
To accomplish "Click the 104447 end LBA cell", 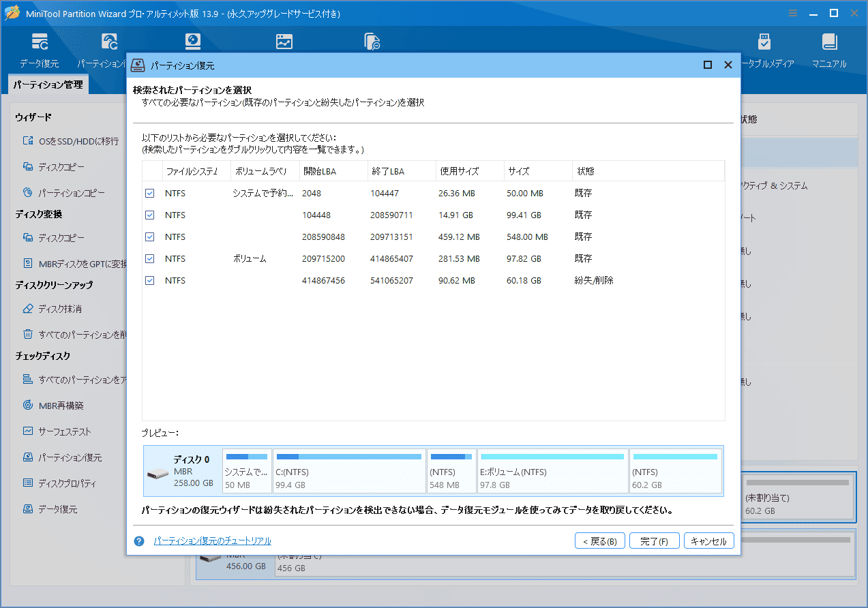I will 385,194.
